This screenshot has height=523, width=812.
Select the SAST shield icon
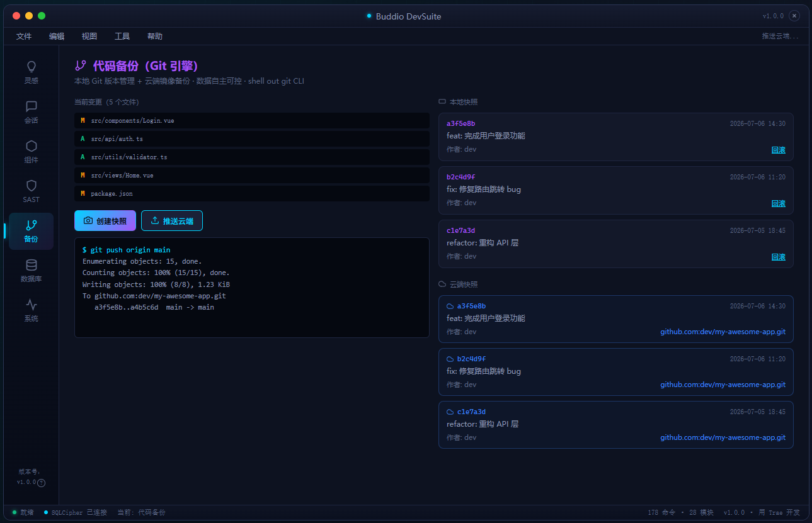click(x=31, y=191)
